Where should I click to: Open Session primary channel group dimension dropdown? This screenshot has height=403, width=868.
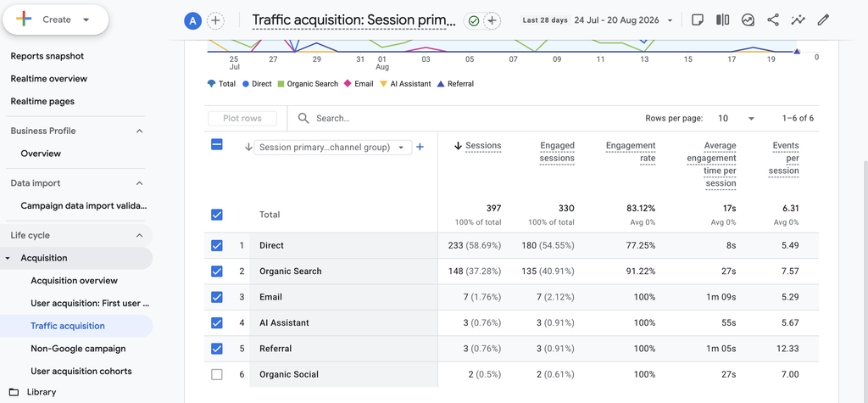332,147
